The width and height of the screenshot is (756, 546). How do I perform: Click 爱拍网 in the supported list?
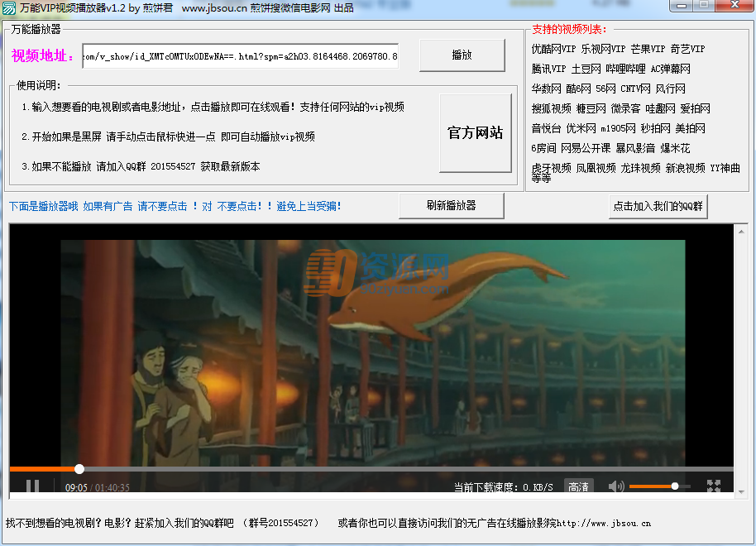(696, 108)
